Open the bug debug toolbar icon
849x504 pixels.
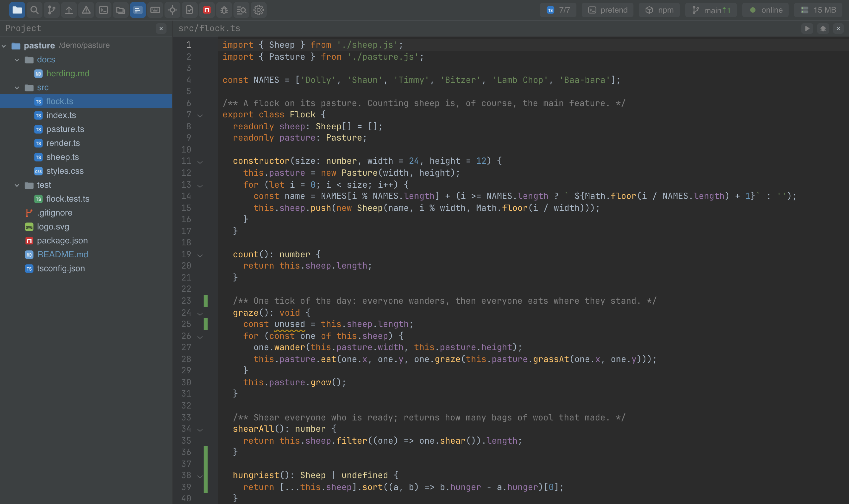(224, 10)
